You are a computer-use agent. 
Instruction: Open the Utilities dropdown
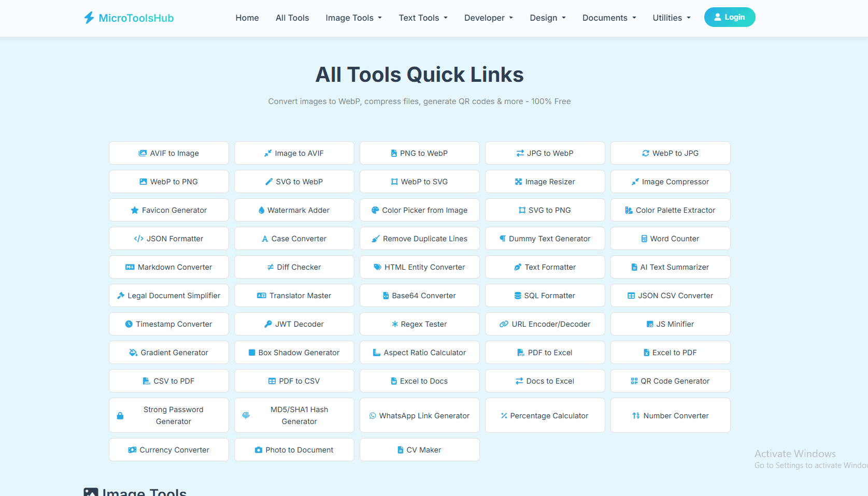(x=671, y=18)
